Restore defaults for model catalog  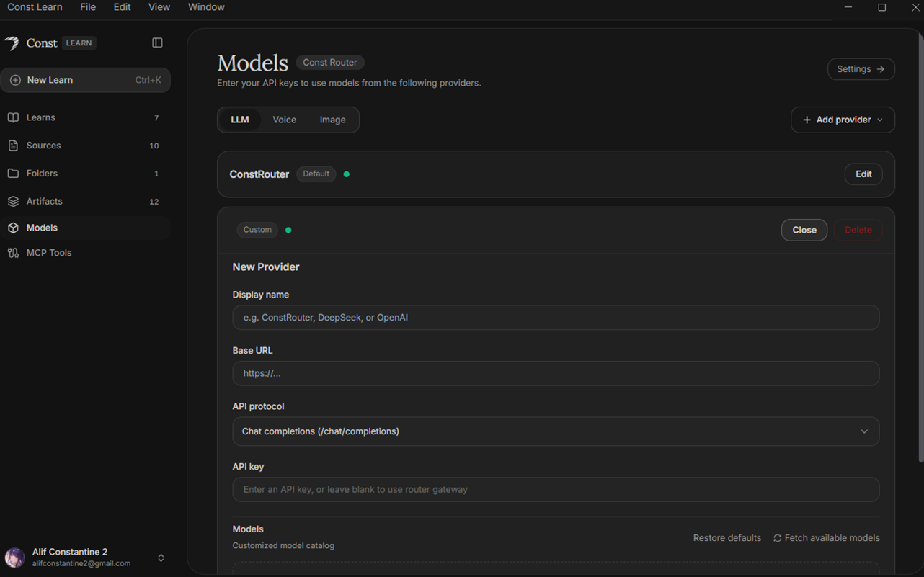pyautogui.click(x=727, y=538)
